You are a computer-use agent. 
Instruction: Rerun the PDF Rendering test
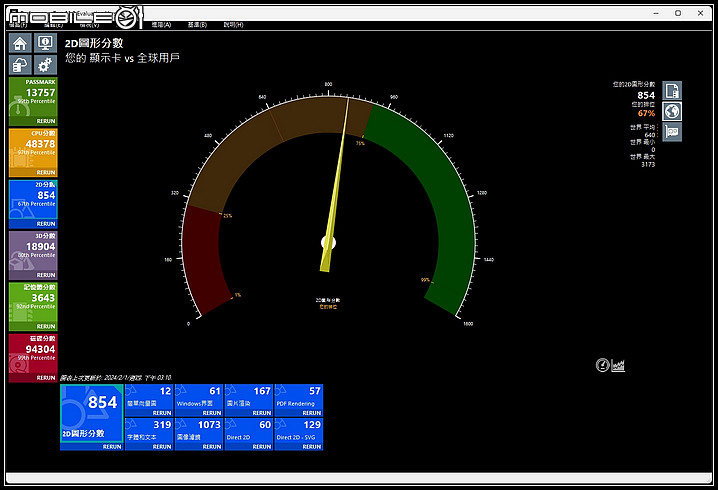click(310, 412)
